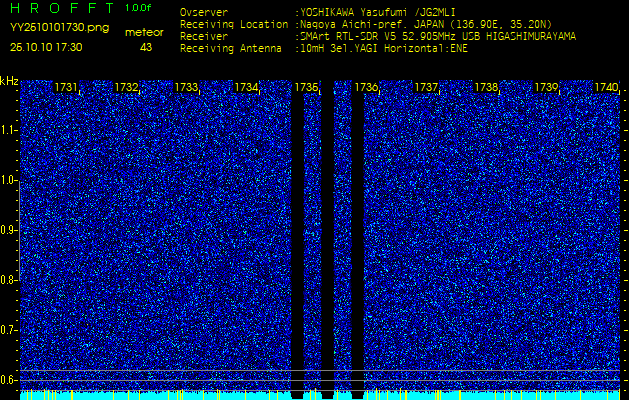Click the 1734 time marker

tap(246, 87)
